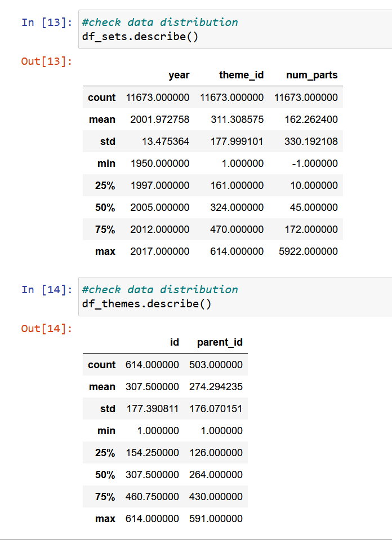Image resolution: width=392 pixels, height=543 pixels.
Task: Select parent_id max value 591.000000
Action: (x=216, y=518)
